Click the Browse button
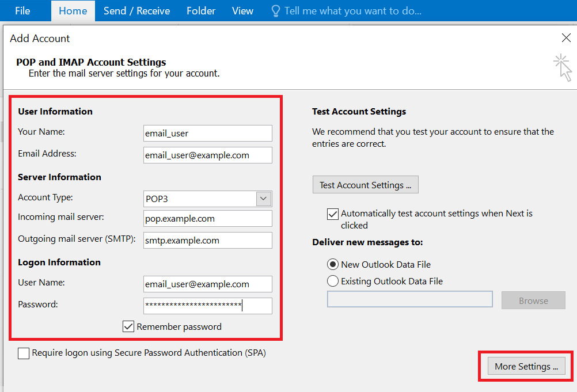577x392 pixels. (x=533, y=300)
